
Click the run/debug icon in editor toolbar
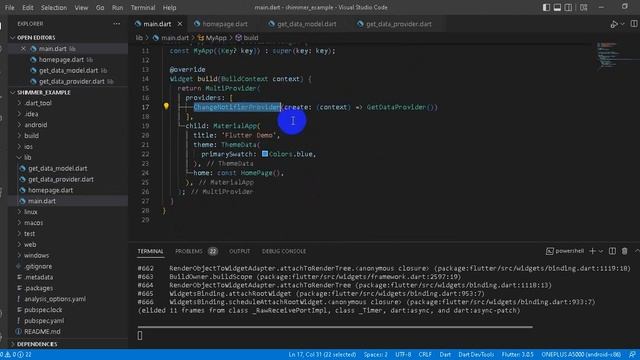click(614, 24)
